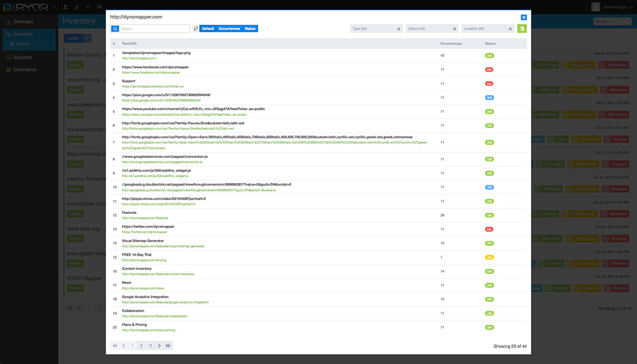This screenshot has height=364, width=637.
Task: Go to page 2 of results
Action: pos(141,346)
